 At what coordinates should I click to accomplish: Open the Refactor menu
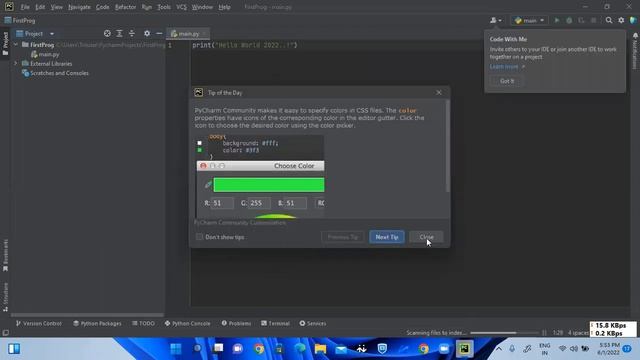pyautogui.click(x=125, y=7)
